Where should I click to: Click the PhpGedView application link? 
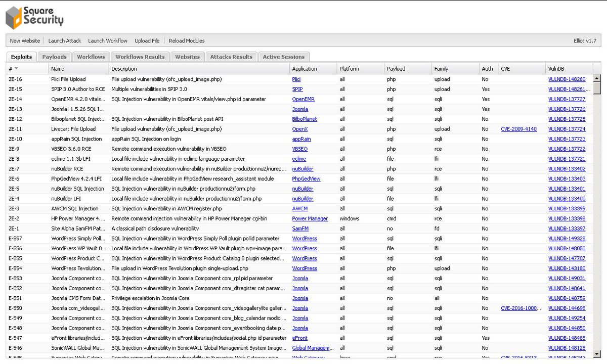pyautogui.click(x=306, y=179)
